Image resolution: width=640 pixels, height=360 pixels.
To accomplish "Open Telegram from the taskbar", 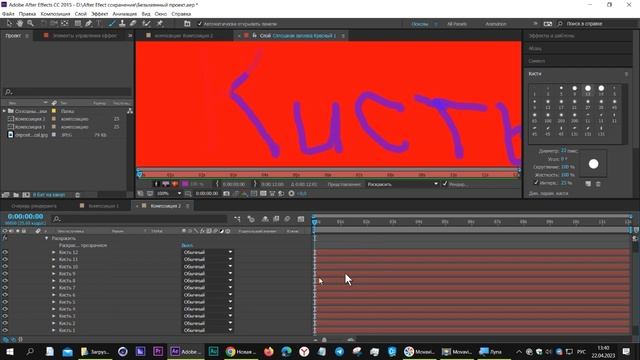I will pos(339,351).
